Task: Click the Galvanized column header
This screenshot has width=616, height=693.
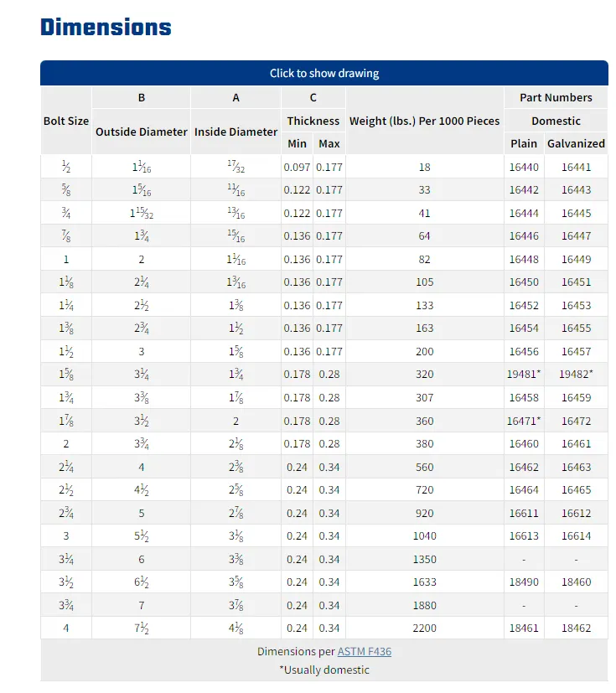Action: 576,143
